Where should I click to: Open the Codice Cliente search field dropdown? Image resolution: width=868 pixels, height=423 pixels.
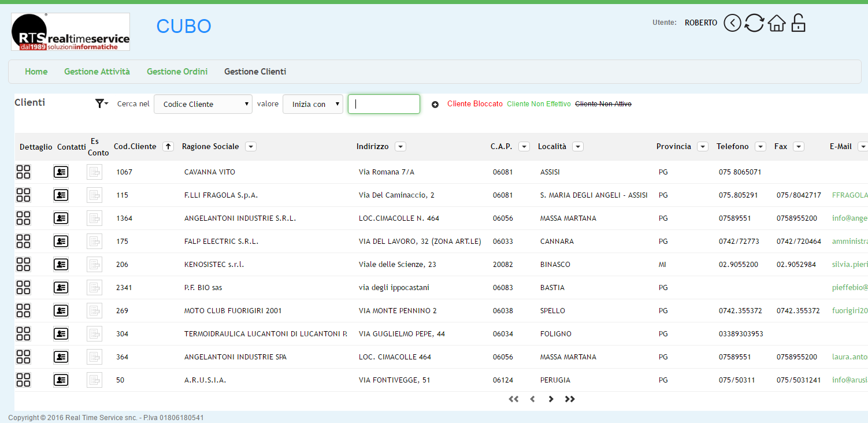click(203, 104)
